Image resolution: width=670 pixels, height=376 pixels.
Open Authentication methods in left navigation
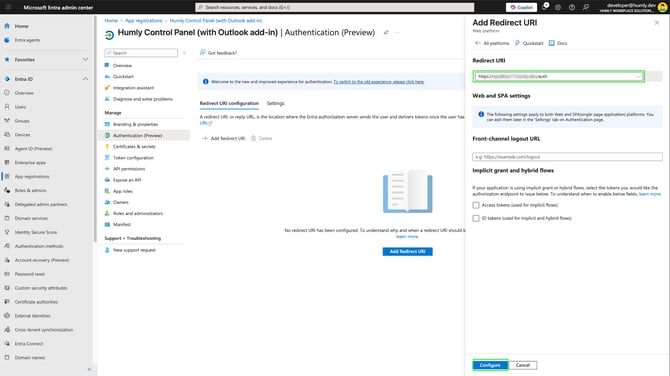pyautogui.click(x=39, y=246)
